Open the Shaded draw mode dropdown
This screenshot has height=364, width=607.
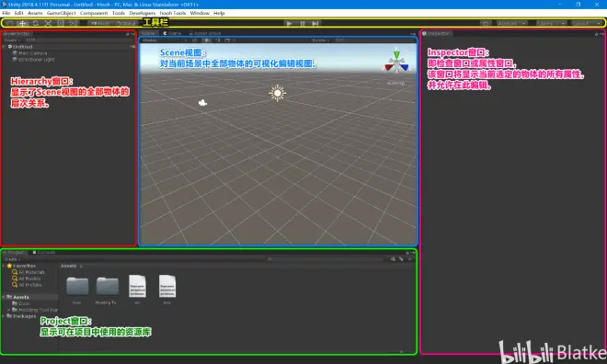164,40
